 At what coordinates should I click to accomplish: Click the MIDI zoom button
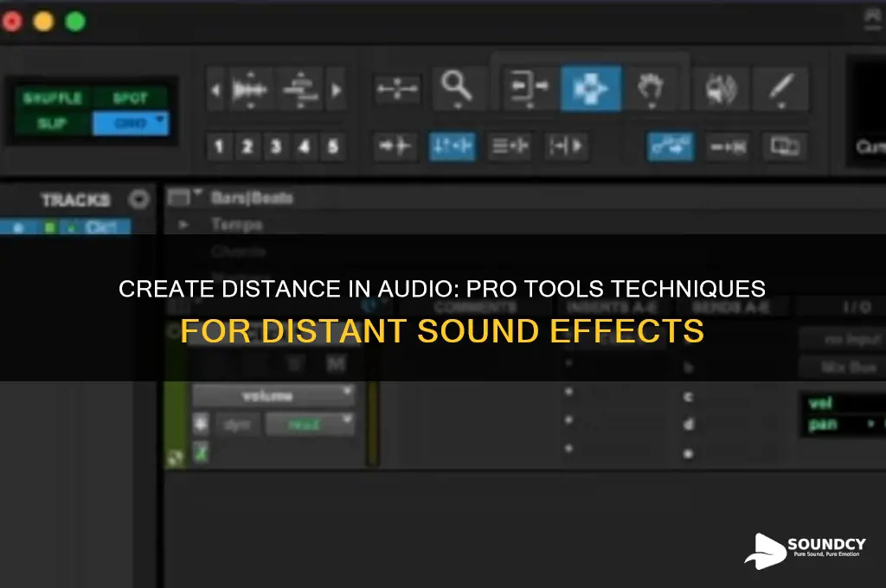pyautogui.click(x=300, y=89)
